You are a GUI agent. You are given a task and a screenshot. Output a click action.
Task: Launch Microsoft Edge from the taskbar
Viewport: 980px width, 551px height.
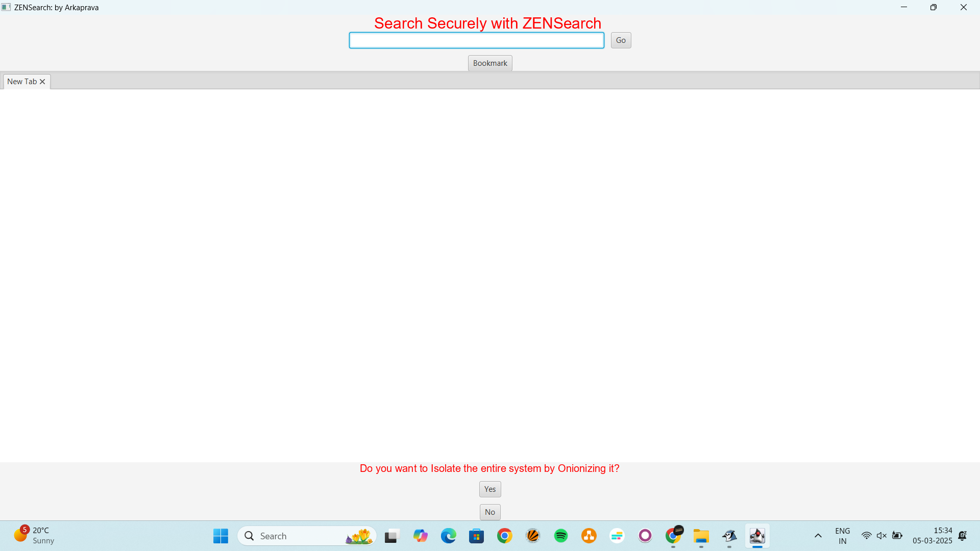448,536
